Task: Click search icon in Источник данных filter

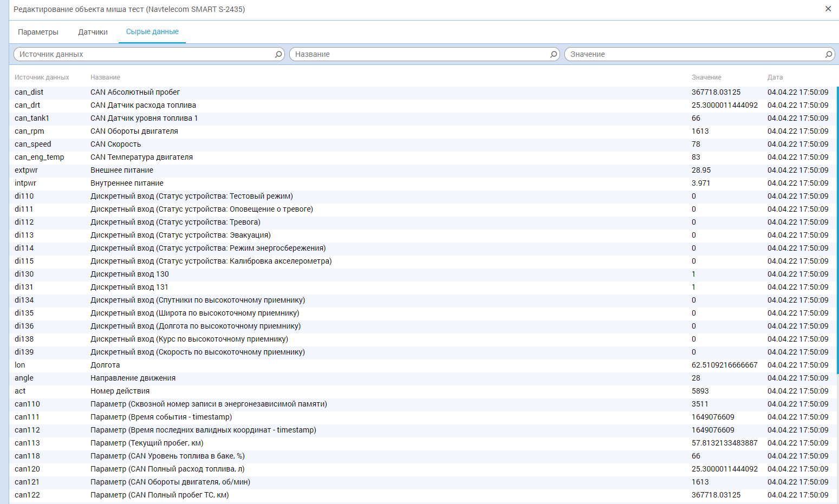Action: pos(278,54)
